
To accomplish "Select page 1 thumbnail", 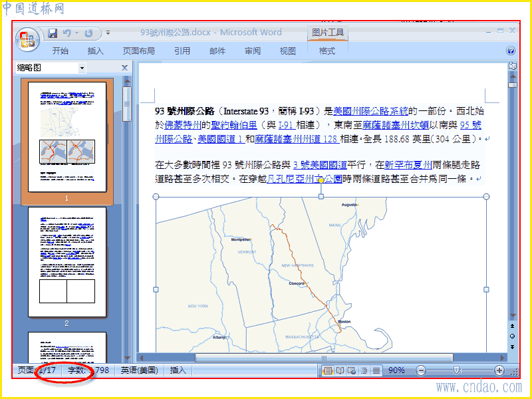I will point(67,137).
